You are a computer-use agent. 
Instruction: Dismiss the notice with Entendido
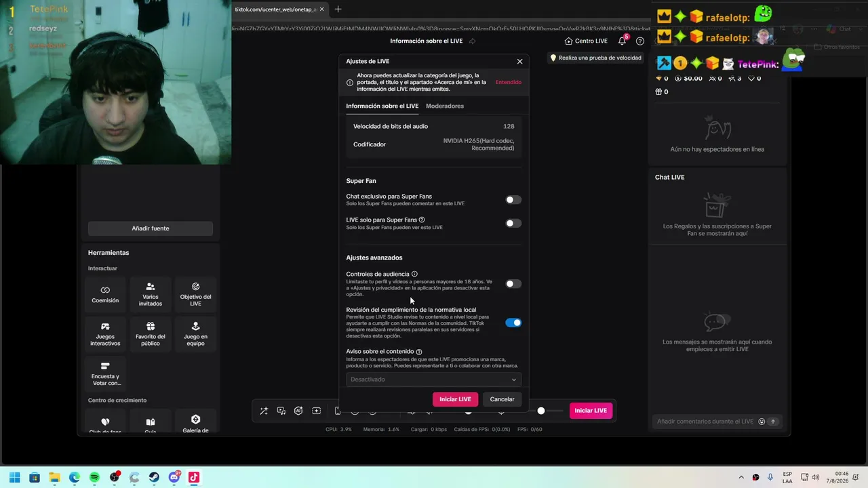(x=509, y=82)
